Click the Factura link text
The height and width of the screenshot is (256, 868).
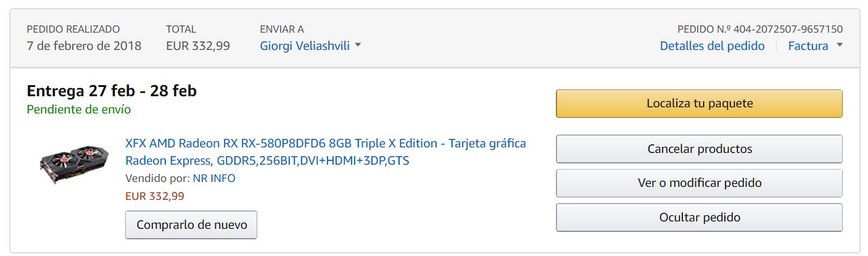[808, 46]
